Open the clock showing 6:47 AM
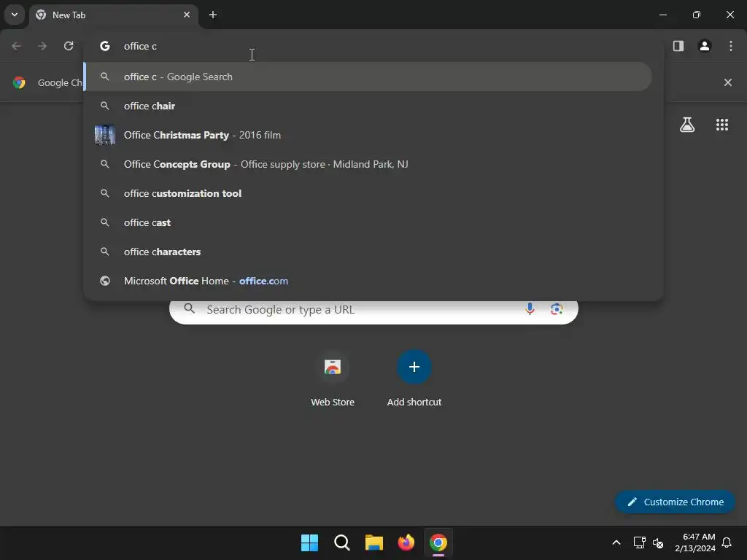The image size is (747, 560). click(695, 542)
